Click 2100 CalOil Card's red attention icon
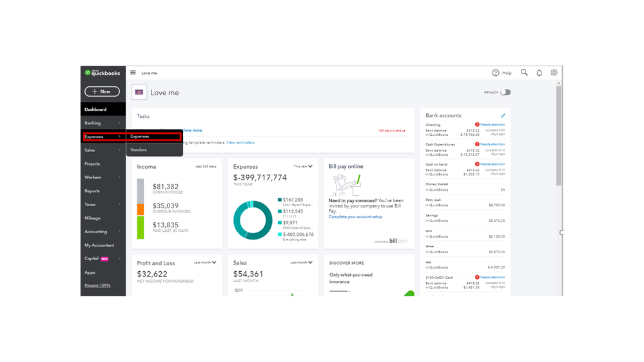The width and height of the screenshot is (644, 362). (477, 277)
